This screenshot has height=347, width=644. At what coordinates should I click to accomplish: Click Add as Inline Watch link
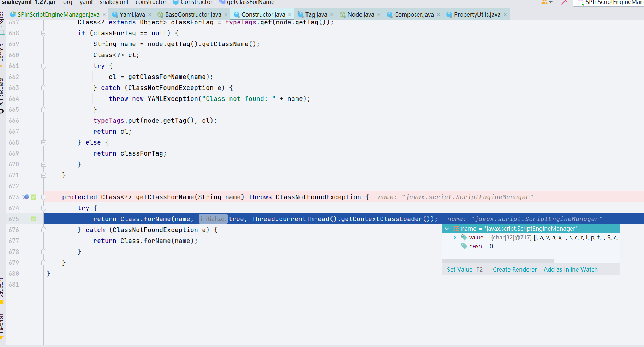point(571,269)
